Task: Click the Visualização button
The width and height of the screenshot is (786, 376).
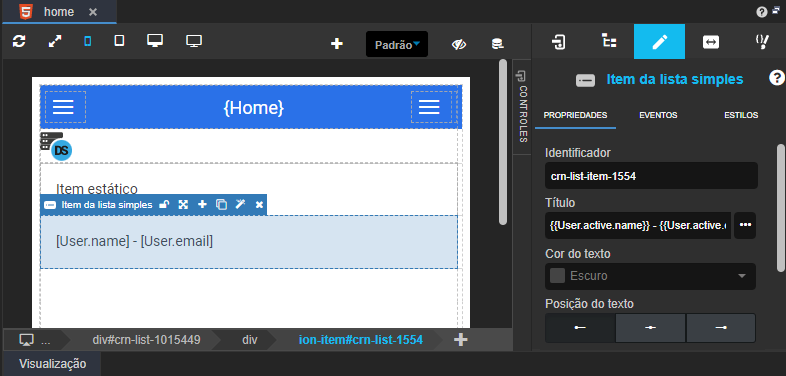Action: pyautogui.click(x=53, y=364)
